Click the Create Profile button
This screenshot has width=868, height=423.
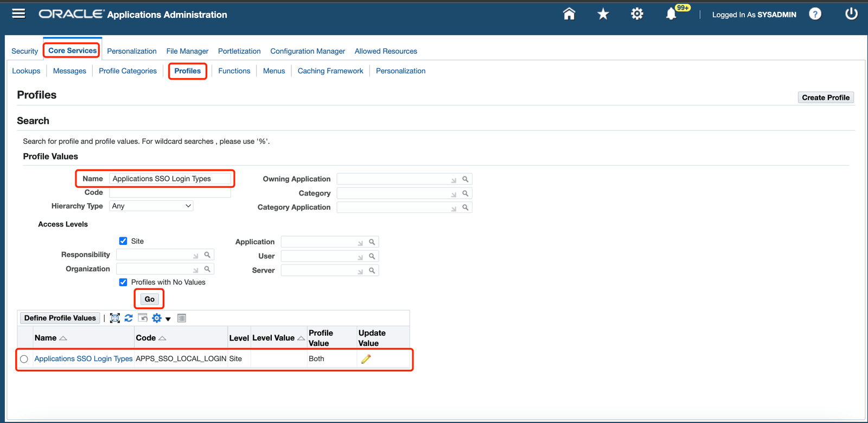(826, 98)
